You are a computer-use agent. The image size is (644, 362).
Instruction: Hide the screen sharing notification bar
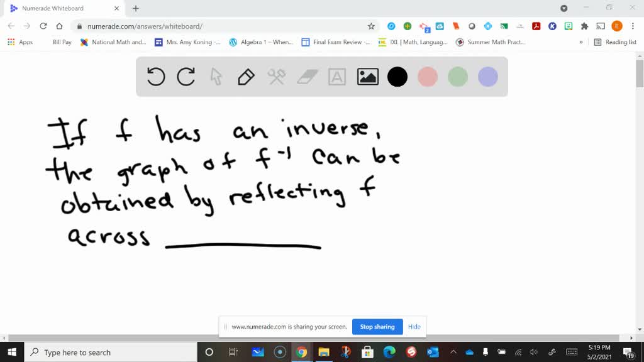coord(414,327)
